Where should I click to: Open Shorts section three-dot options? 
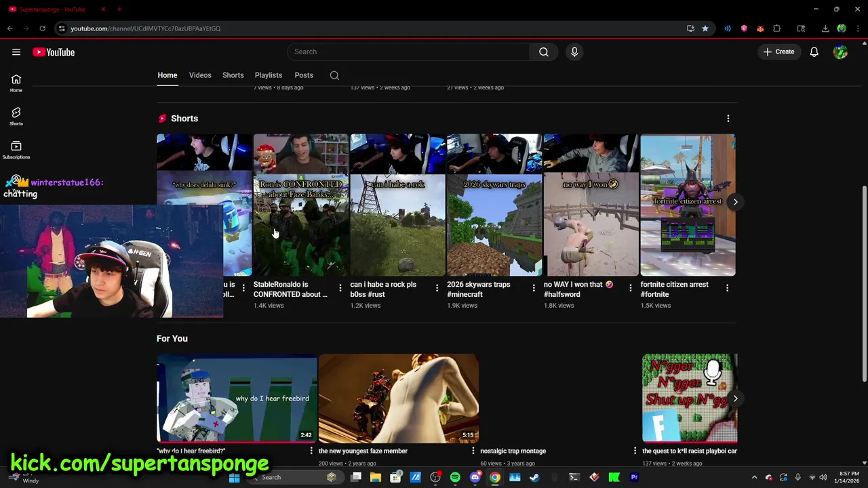pyautogui.click(x=728, y=119)
